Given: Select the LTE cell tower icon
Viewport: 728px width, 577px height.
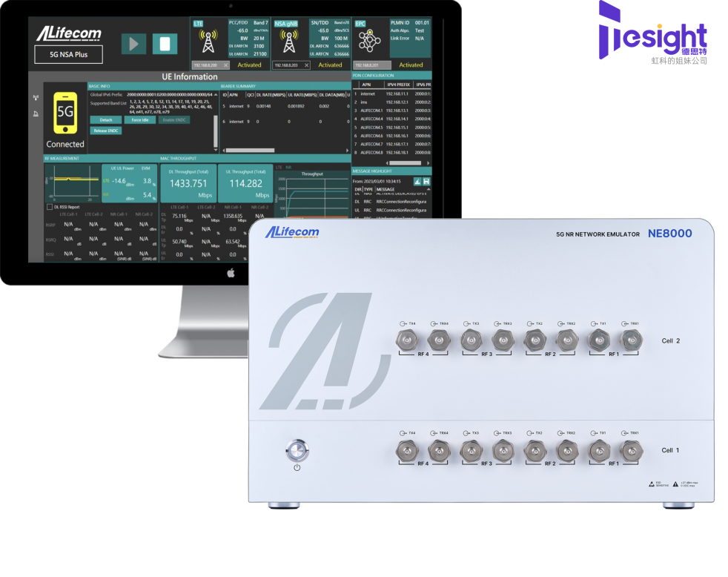Looking at the screenshot, I should coord(208,42).
